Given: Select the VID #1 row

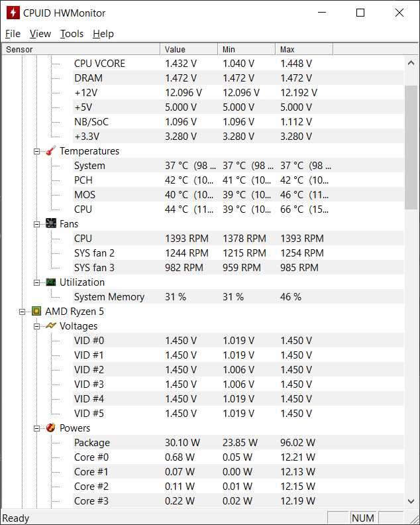Looking at the screenshot, I should tap(238, 355).
